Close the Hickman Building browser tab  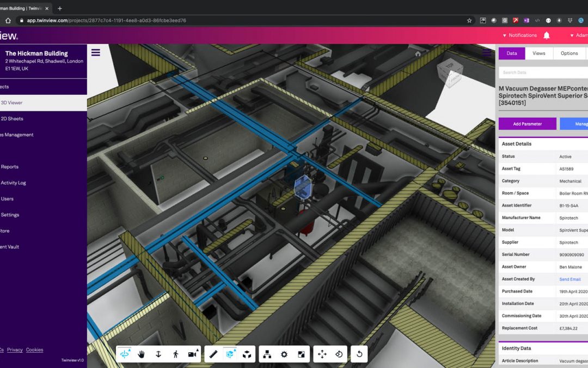tap(47, 8)
